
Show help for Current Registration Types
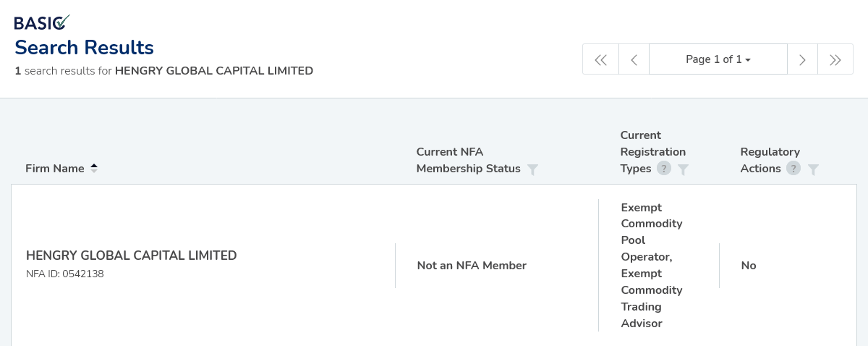[663, 169]
